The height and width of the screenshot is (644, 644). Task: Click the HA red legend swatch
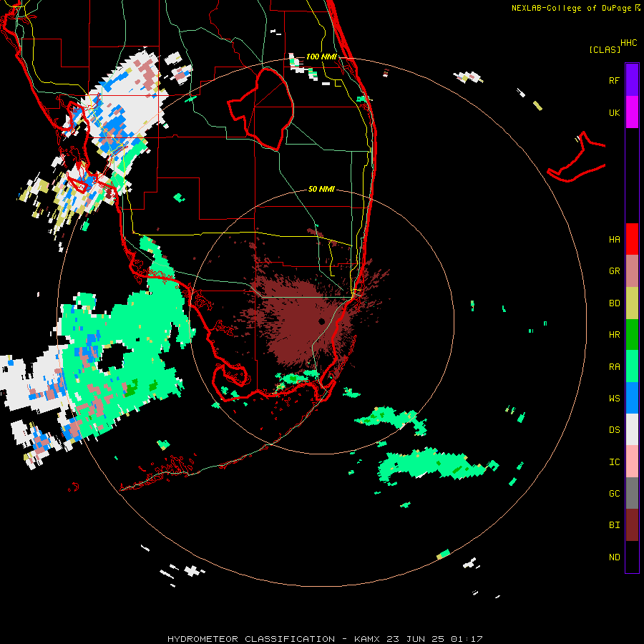pos(632,239)
